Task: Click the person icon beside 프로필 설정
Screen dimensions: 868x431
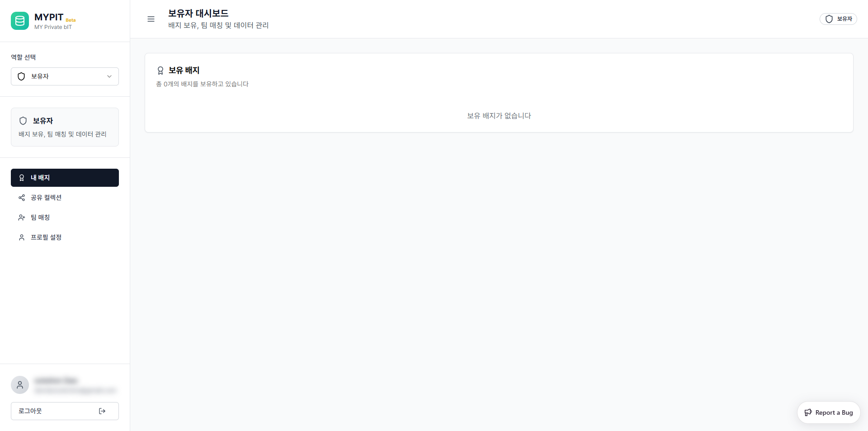Action: 22,237
